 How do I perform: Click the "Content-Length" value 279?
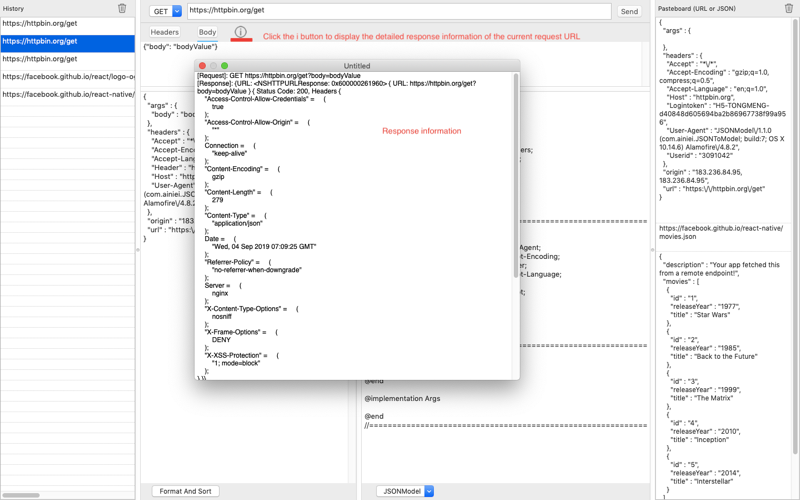217,200
